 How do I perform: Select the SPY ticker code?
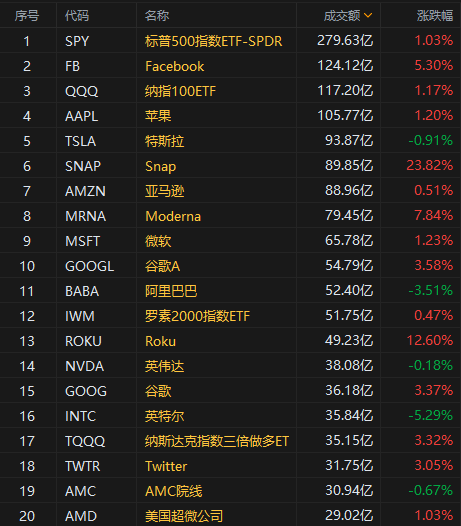77,41
